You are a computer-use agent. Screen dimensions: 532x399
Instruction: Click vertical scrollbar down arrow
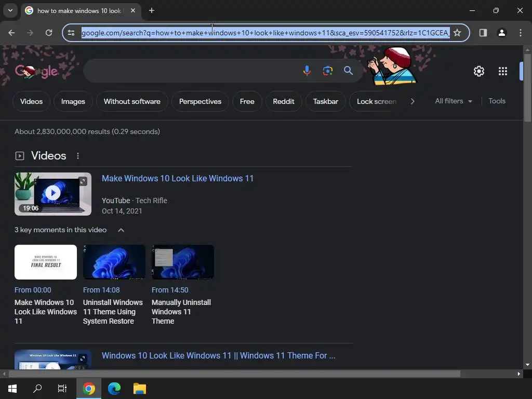[x=527, y=365]
